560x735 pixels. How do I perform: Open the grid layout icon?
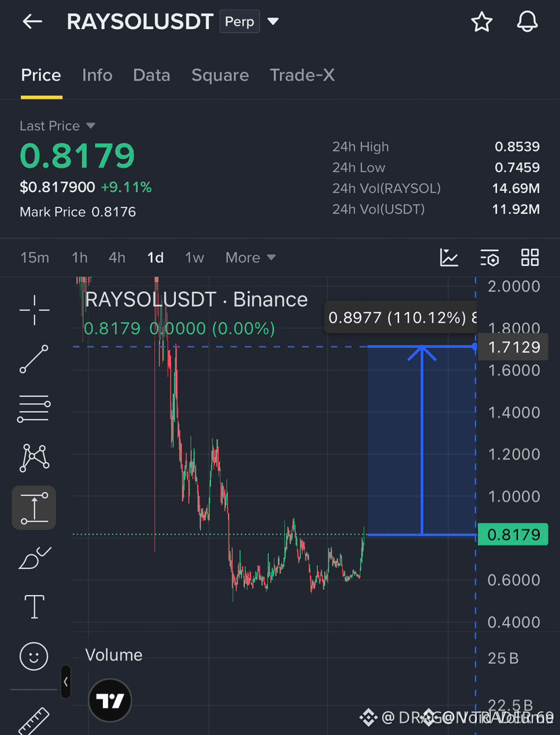[530, 257]
